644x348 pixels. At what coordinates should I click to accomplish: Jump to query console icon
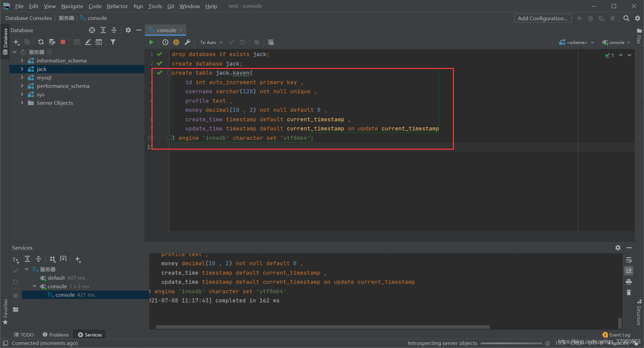pos(99,42)
